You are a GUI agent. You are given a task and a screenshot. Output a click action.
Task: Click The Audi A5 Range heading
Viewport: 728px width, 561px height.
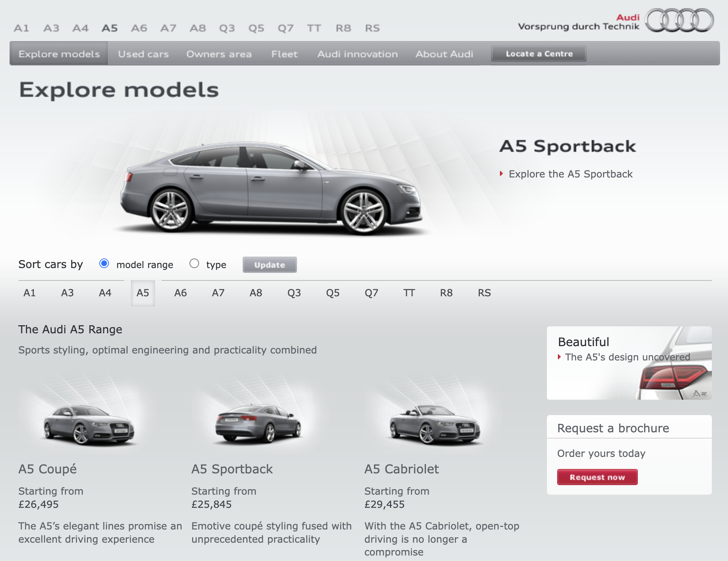click(x=70, y=329)
